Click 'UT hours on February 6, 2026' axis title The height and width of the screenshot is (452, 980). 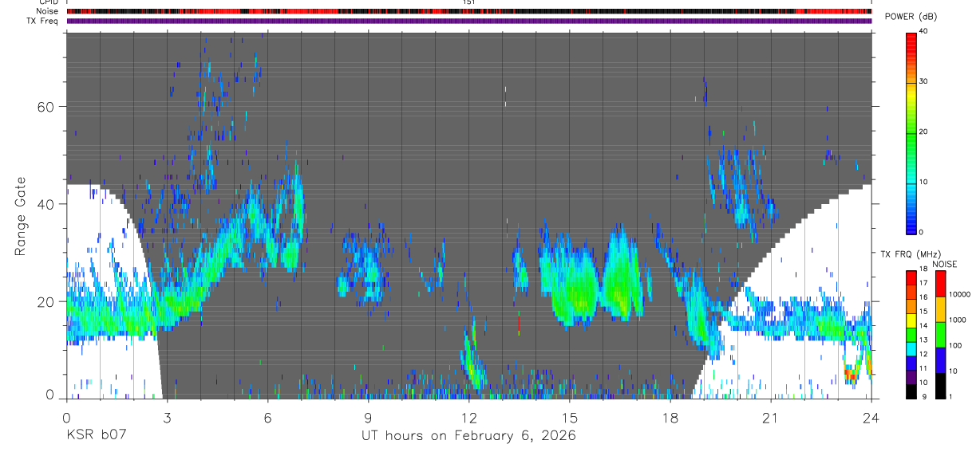pyautogui.click(x=469, y=435)
